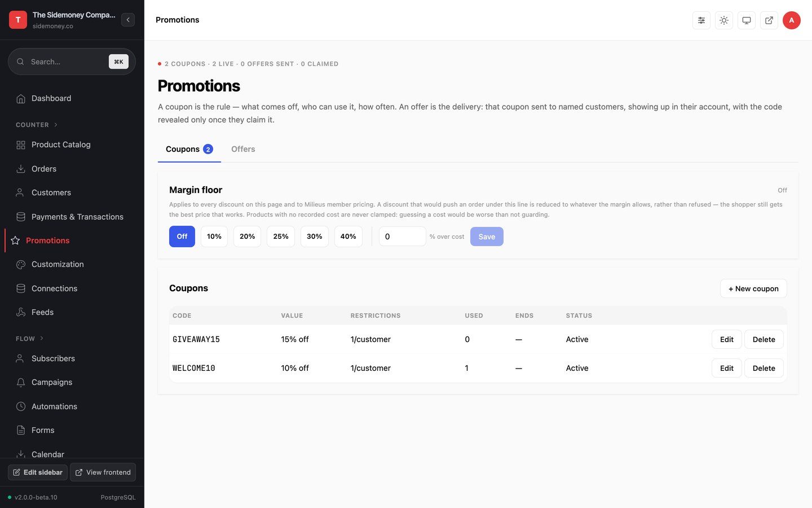Screen dimensions: 812x508
Task: Click the monitor display icon in header
Action: (747, 20)
